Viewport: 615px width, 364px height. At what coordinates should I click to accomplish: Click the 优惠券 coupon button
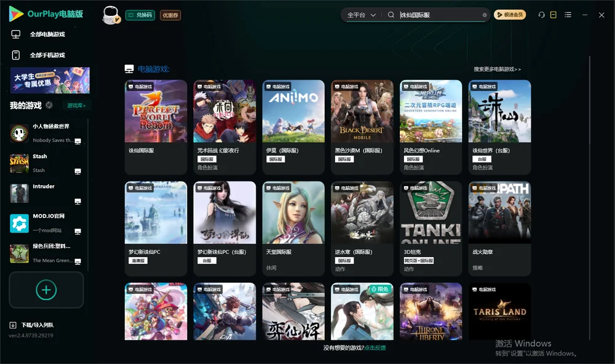[x=170, y=15]
